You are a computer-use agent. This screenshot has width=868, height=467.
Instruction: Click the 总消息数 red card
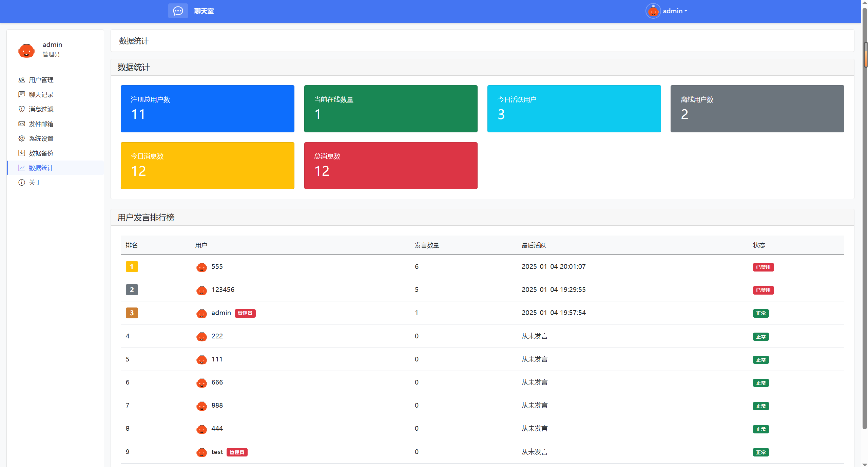[x=390, y=165]
